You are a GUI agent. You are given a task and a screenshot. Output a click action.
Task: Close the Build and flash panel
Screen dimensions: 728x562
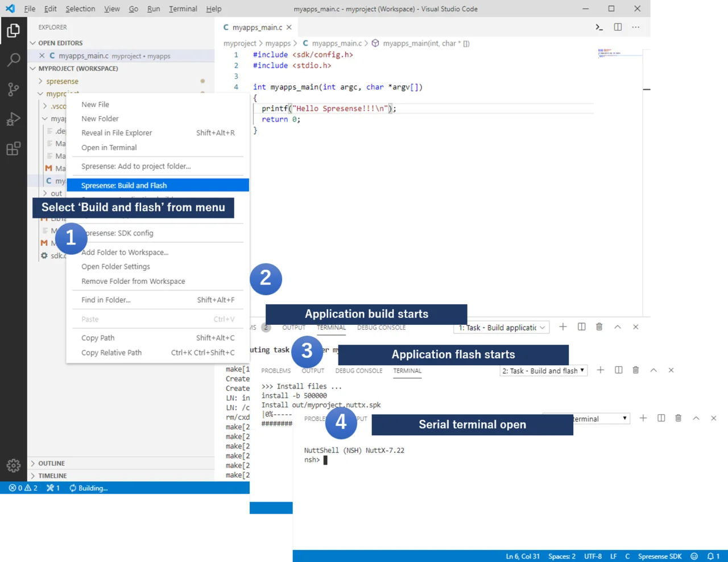[671, 370]
